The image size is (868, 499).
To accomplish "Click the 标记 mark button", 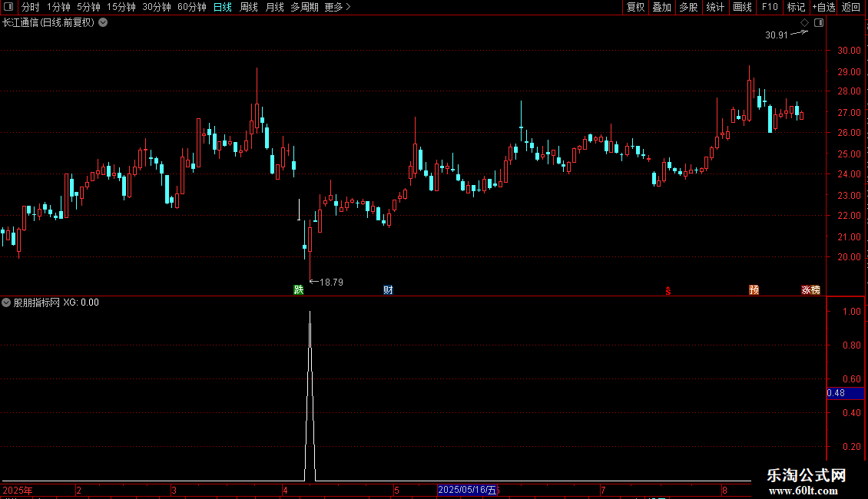I will (796, 7).
